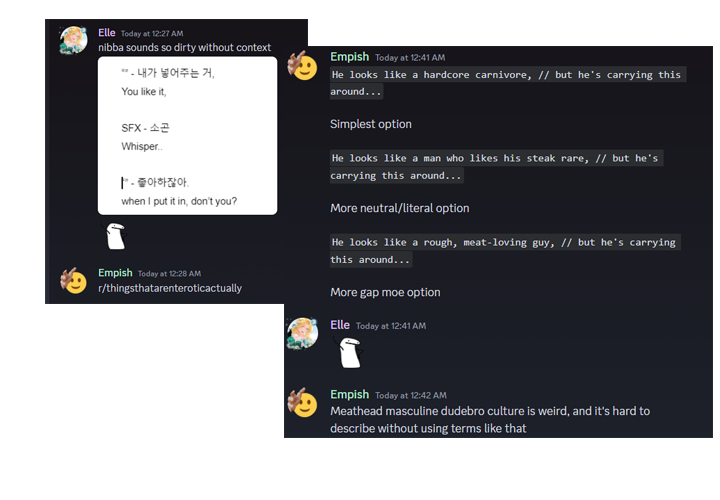Click Elle's avatar beside the 12:27 AM message
The height and width of the screenshot is (500, 720).
point(76,43)
